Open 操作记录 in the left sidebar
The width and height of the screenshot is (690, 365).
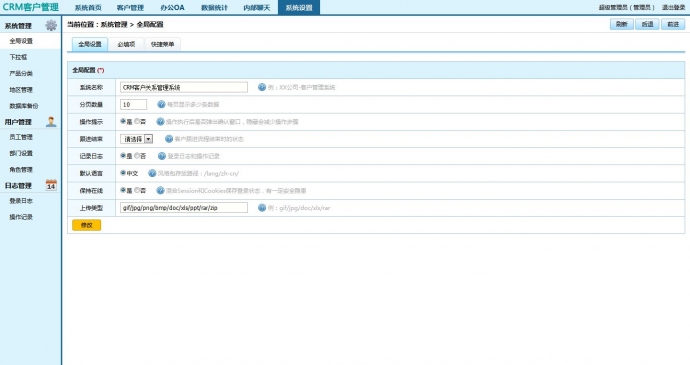[21, 217]
